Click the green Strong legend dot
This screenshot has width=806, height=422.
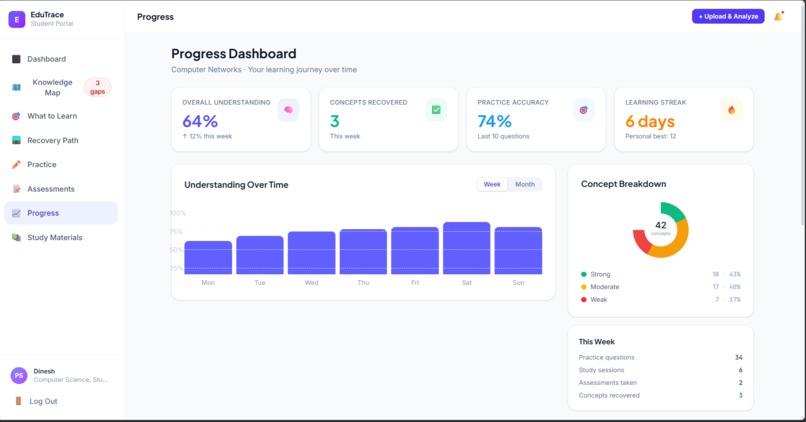[583, 274]
